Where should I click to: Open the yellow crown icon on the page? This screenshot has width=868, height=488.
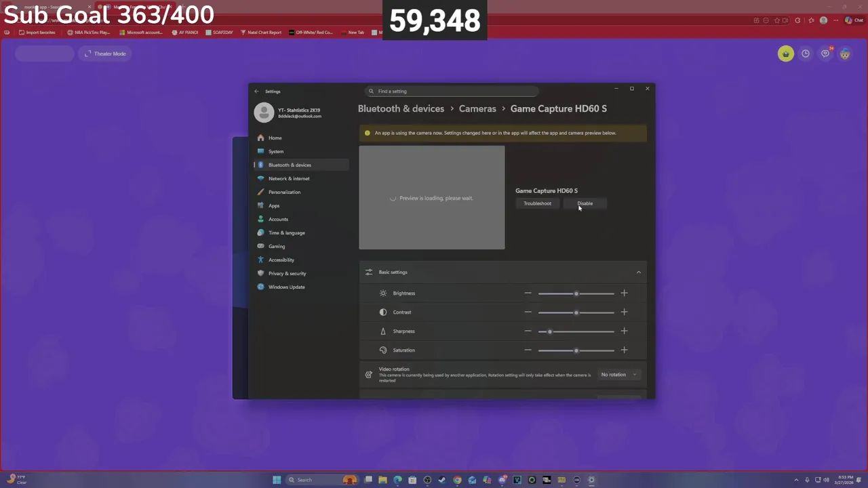pyautogui.click(x=785, y=54)
